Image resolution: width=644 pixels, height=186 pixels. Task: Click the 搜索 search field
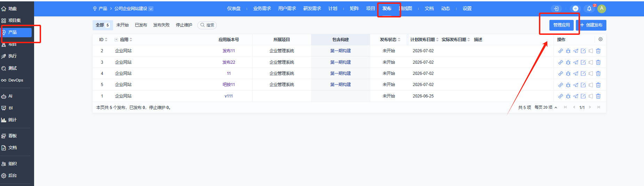(207, 25)
